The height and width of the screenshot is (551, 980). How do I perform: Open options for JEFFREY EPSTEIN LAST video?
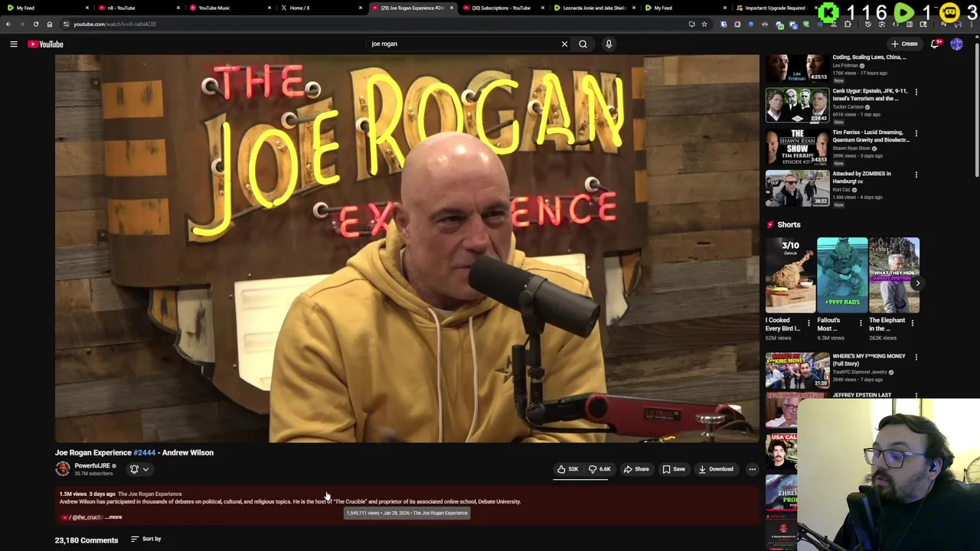pos(916,397)
